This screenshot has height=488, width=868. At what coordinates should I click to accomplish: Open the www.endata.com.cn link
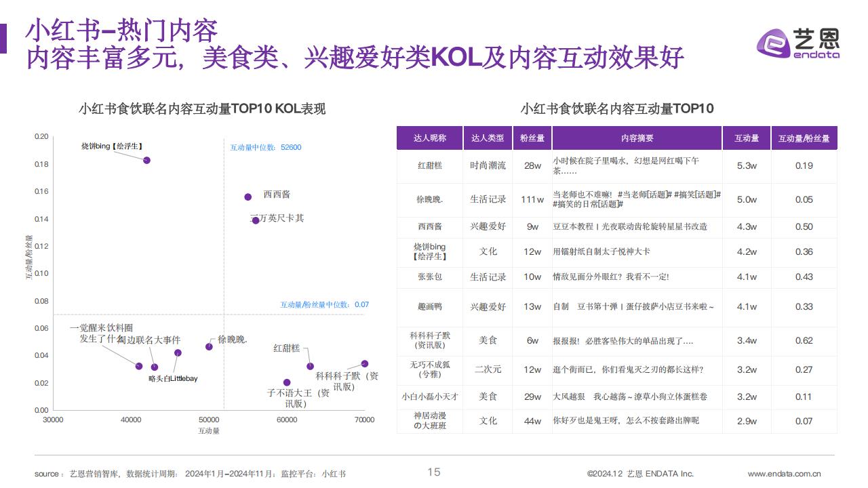tap(785, 474)
